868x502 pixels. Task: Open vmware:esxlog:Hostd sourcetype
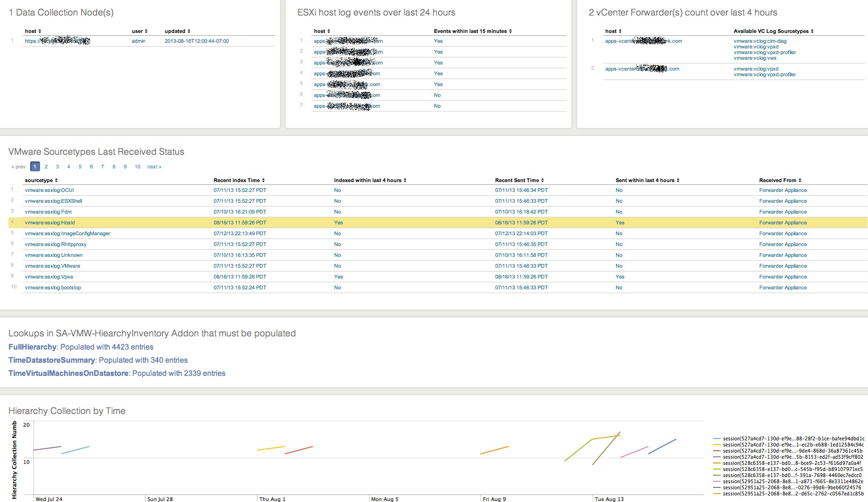50,223
